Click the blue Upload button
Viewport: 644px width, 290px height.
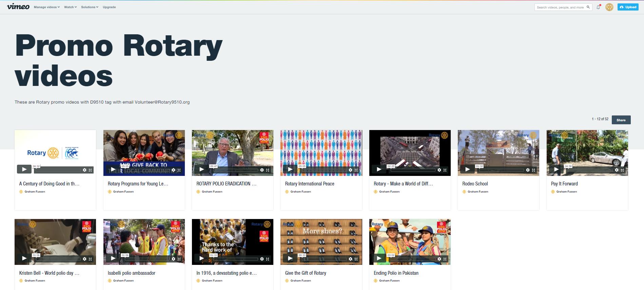628,7
